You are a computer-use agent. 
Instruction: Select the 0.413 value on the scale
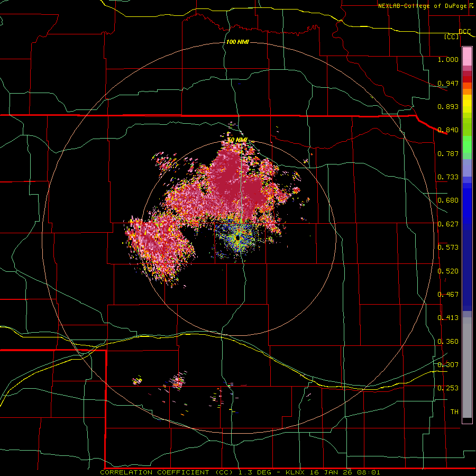tap(448, 318)
